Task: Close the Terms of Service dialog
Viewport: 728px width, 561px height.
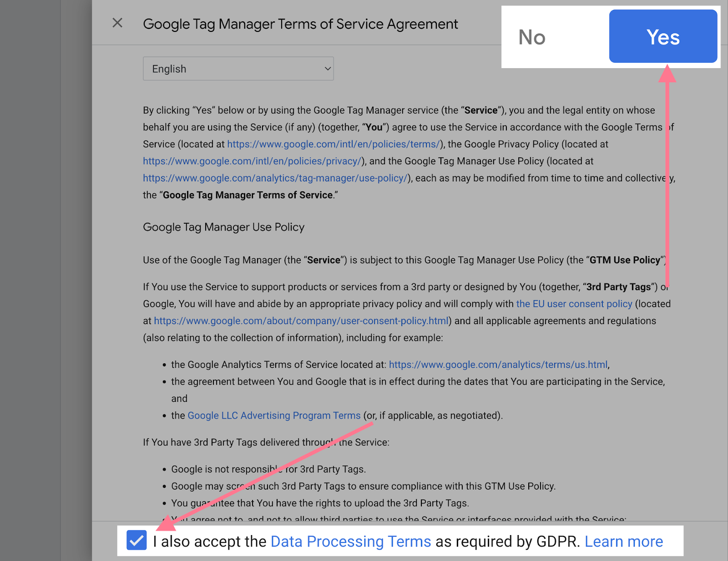Action: tap(117, 23)
